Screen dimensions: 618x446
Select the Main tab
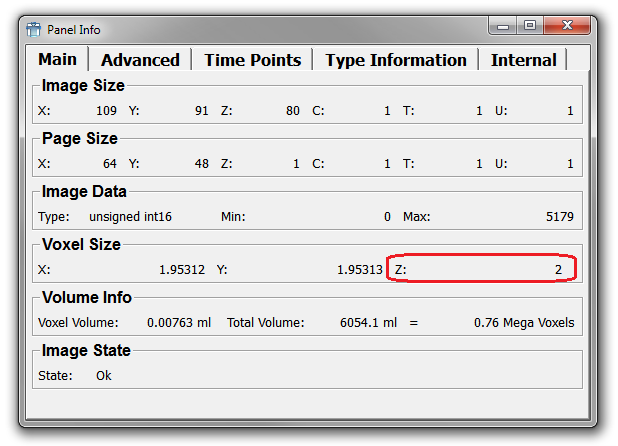coord(57,60)
